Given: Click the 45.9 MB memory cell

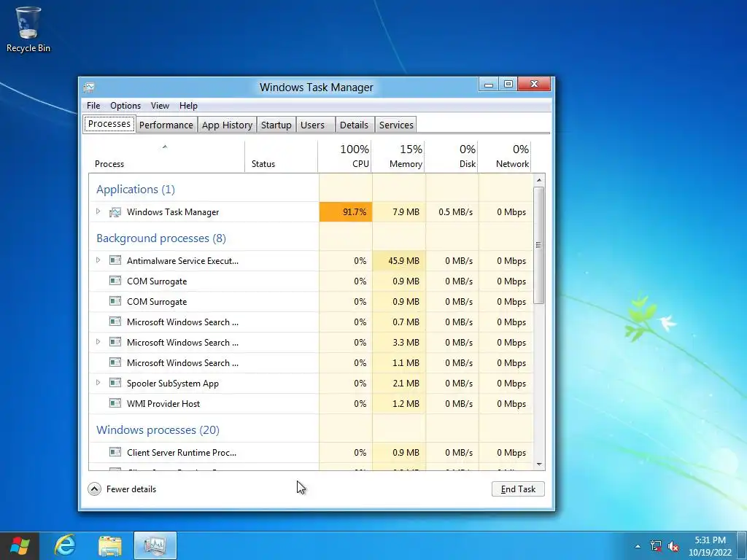Looking at the screenshot, I should click(x=399, y=260).
